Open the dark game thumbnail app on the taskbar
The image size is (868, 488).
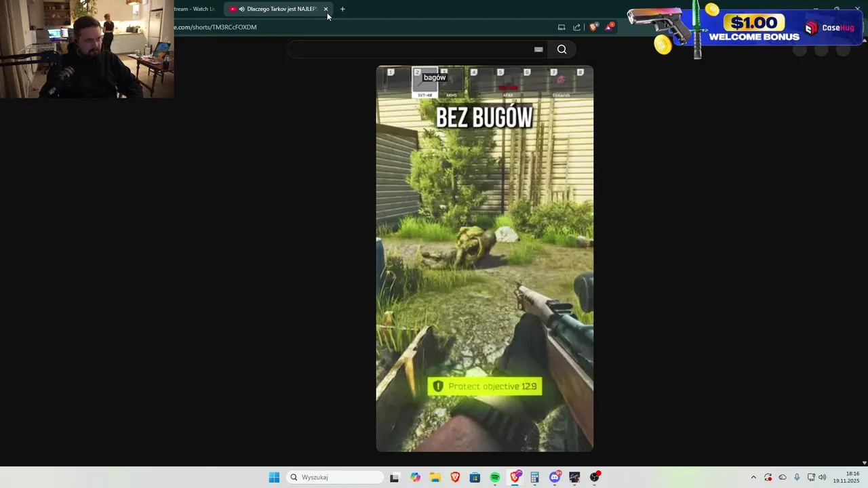(x=575, y=477)
